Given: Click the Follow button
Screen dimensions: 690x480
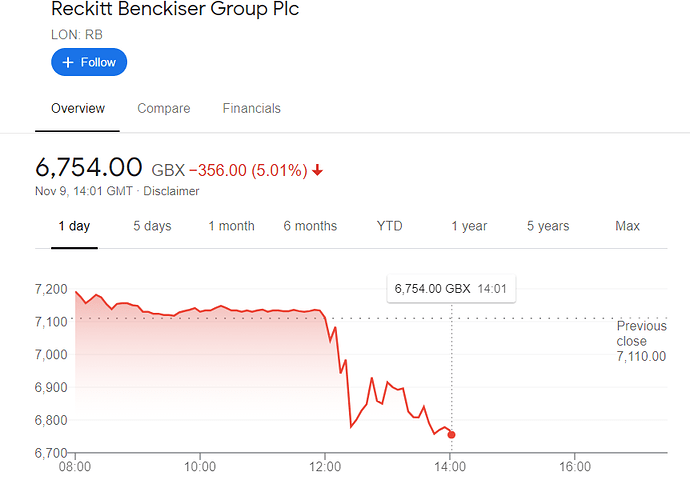Looking at the screenshot, I should [89, 62].
